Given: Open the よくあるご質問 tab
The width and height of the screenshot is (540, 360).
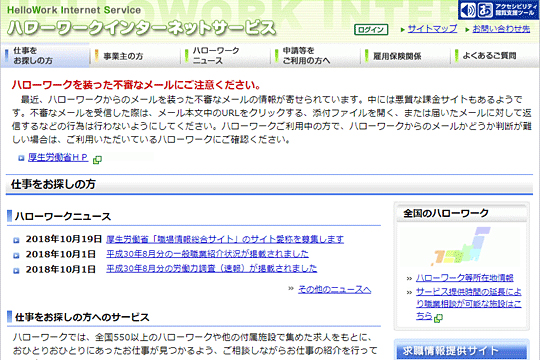Looking at the screenshot, I should pyautogui.click(x=495, y=55).
